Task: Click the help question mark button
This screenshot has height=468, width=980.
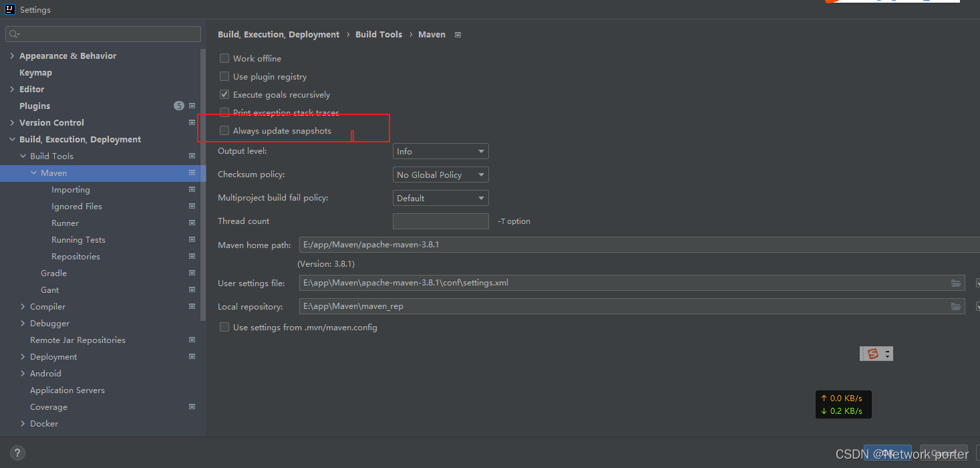Action: point(18,453)
